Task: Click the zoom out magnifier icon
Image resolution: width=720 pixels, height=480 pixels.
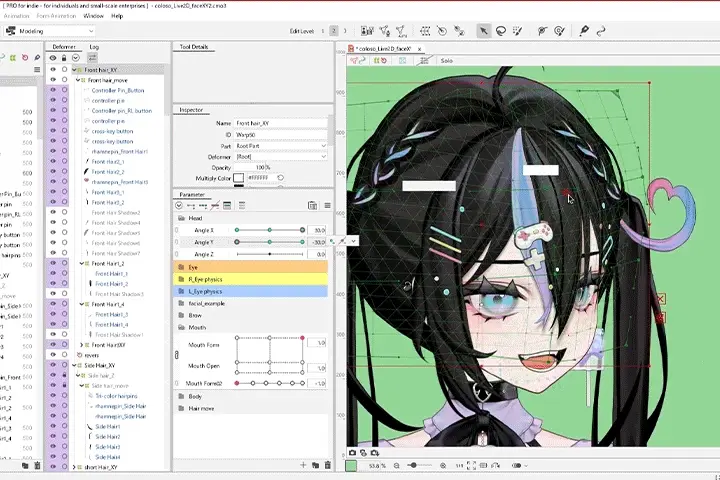Action: click(396, 465)
